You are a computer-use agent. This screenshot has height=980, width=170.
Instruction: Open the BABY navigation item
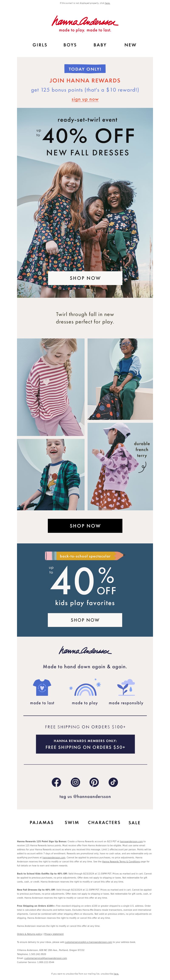click(x=100, y=45)
